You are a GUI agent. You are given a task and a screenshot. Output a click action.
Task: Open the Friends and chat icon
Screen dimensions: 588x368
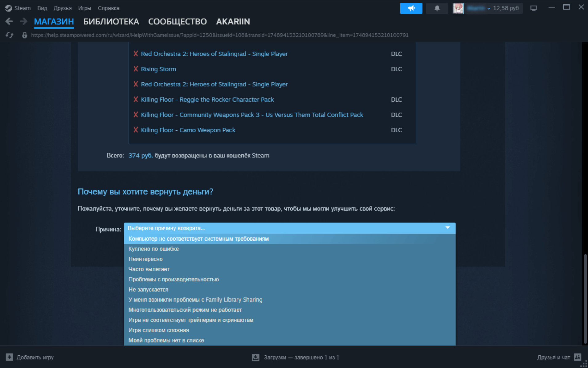[578, 357]
